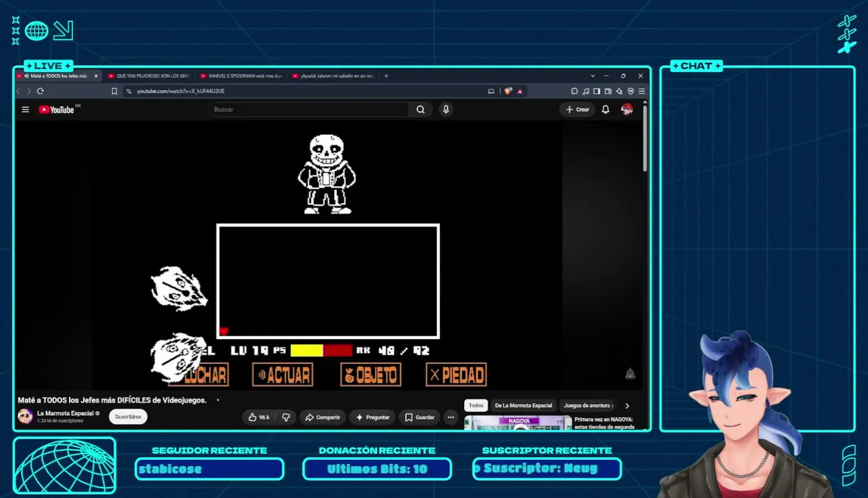Switch to the QUE TAN PELIGROSO SON LOS GNO tab
This screenshot has width=868, height=498.
click(148, 76)
